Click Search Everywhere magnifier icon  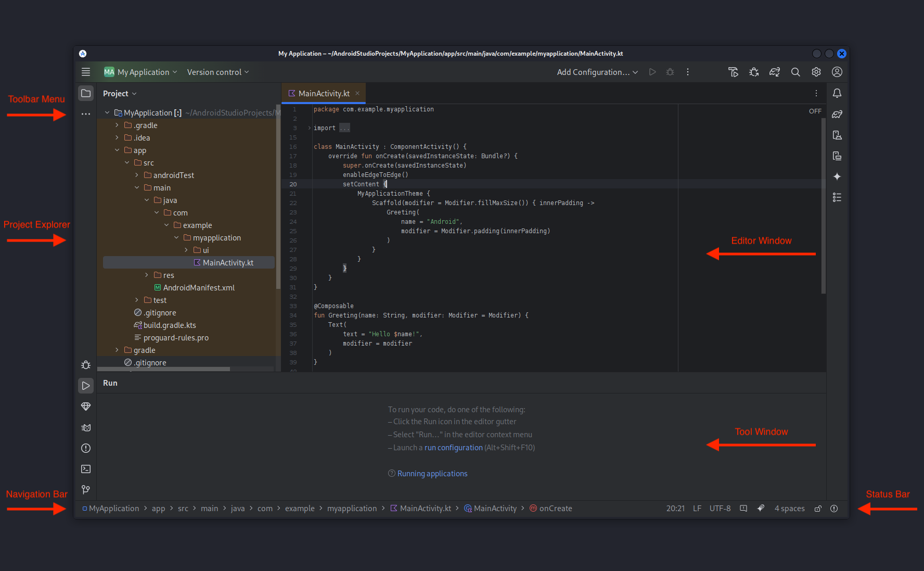pos(795,72)
